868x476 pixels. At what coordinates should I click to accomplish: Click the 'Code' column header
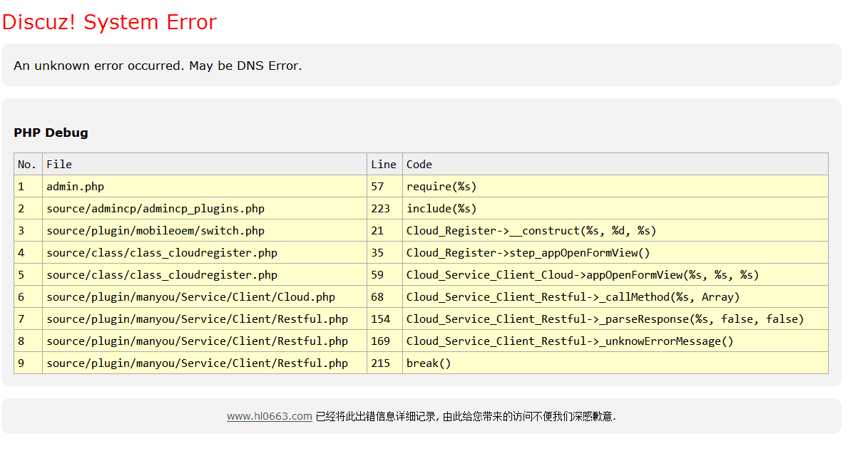[616, 165]
